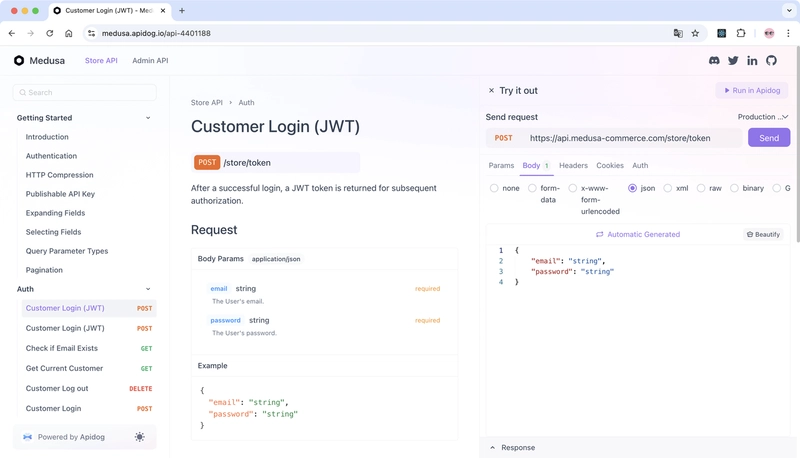The height and width of the screenshot is (458, 800).
Task: Click the Send button
Action: (x=769, y=138)
